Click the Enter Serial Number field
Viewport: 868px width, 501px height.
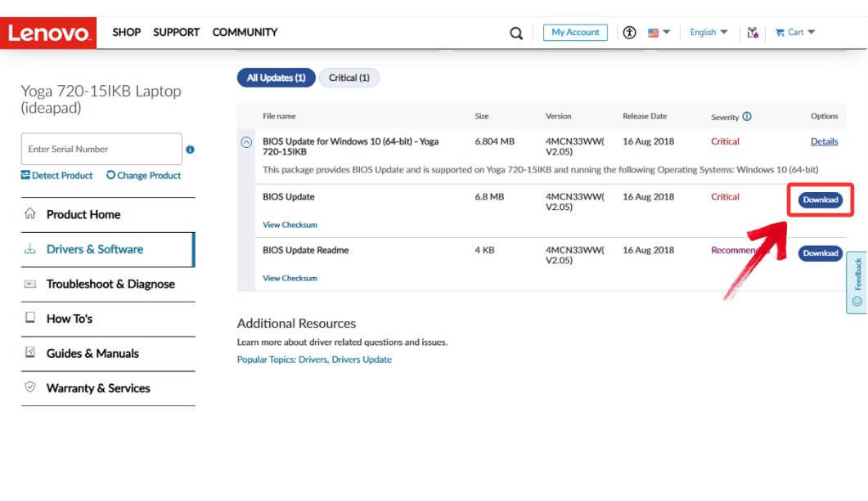pos(101,150)
